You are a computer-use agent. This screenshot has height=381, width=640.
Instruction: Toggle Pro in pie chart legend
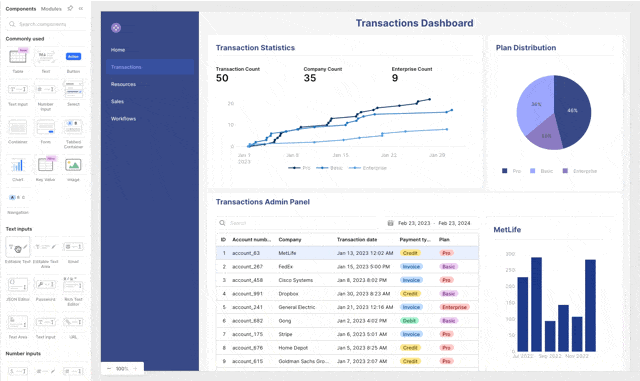point(511,171)
